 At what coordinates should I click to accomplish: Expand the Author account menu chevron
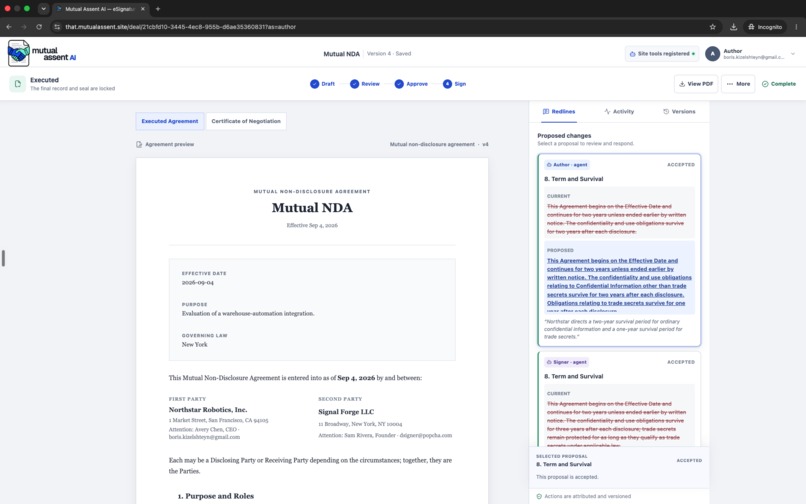click(793, 54)
